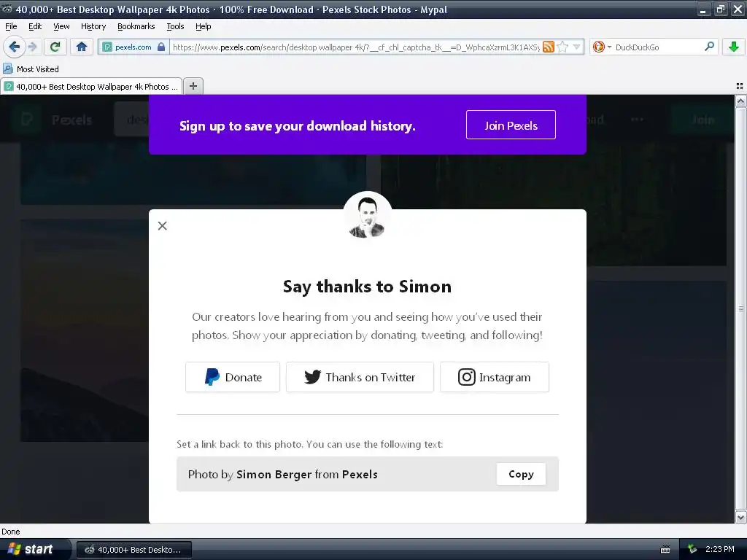Open the File menu
747x560 pixels.
click(x=11, y=26)
